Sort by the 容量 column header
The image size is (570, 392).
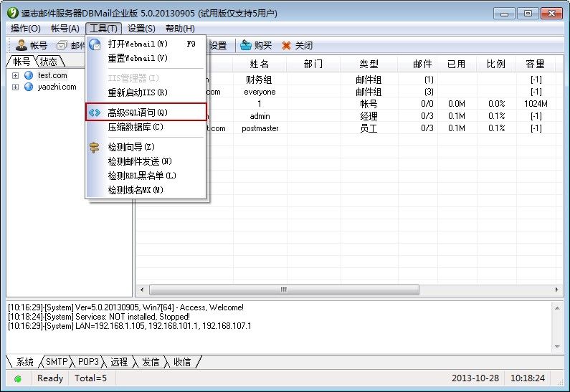tap(536, 64)
